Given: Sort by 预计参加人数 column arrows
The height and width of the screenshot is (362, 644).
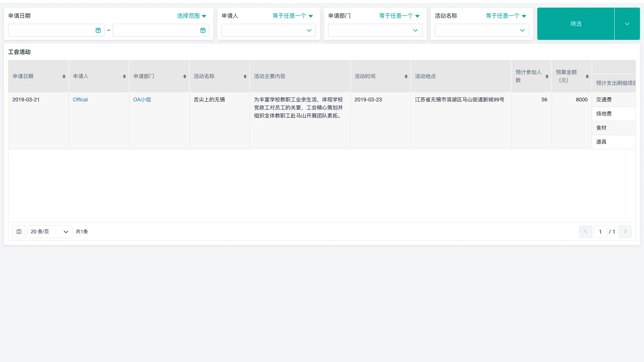Looking at the screenshot, I should pyautogui.click(x=547, y=76).
